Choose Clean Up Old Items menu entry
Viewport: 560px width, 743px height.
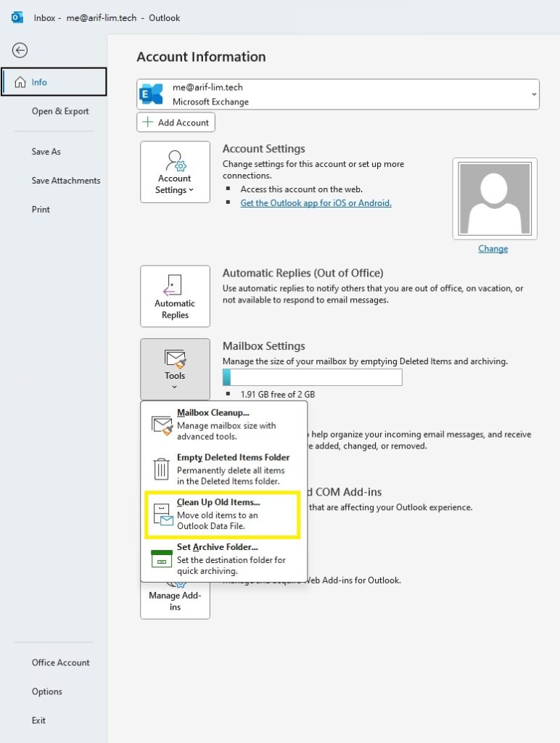tap(222, 514)
